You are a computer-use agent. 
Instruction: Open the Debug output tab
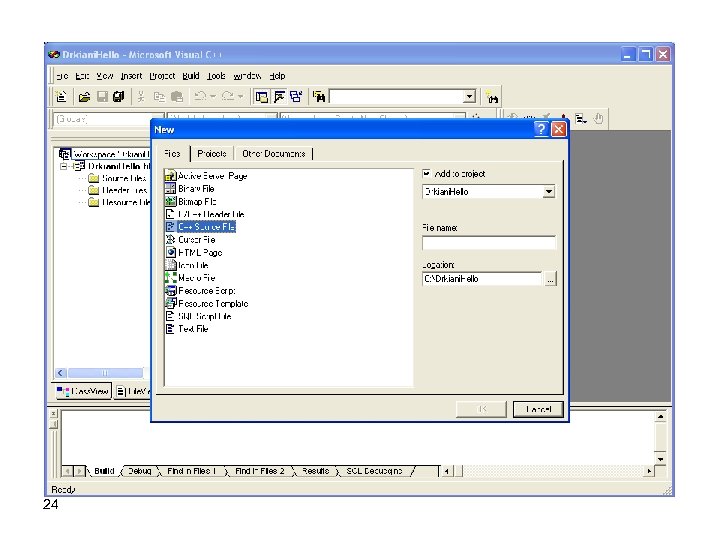pos(140,471)
